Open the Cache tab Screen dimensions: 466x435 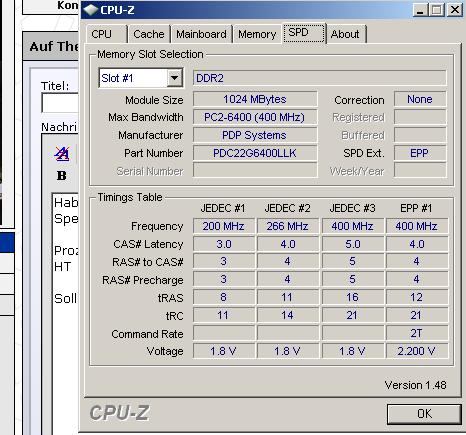149,34
